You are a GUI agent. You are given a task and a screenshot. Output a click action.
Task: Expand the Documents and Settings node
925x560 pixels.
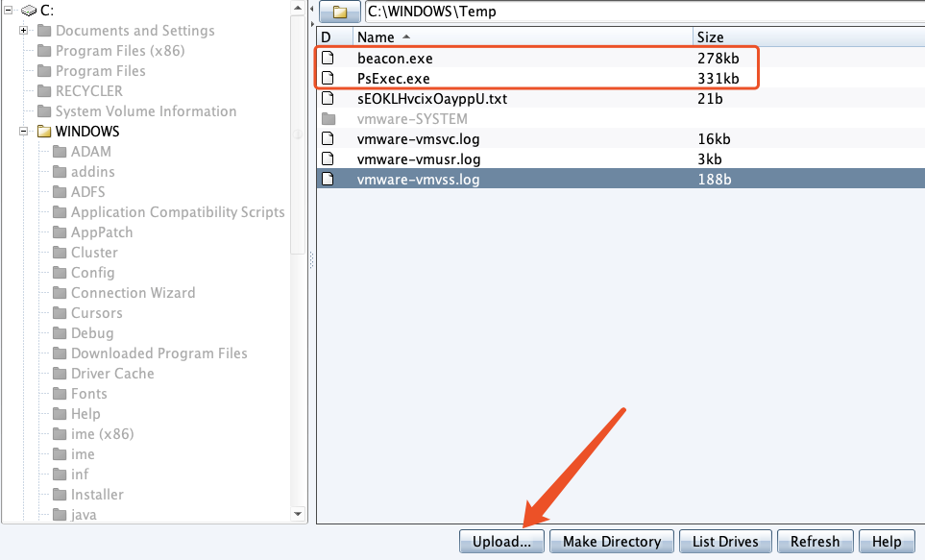tap(24, 30)
